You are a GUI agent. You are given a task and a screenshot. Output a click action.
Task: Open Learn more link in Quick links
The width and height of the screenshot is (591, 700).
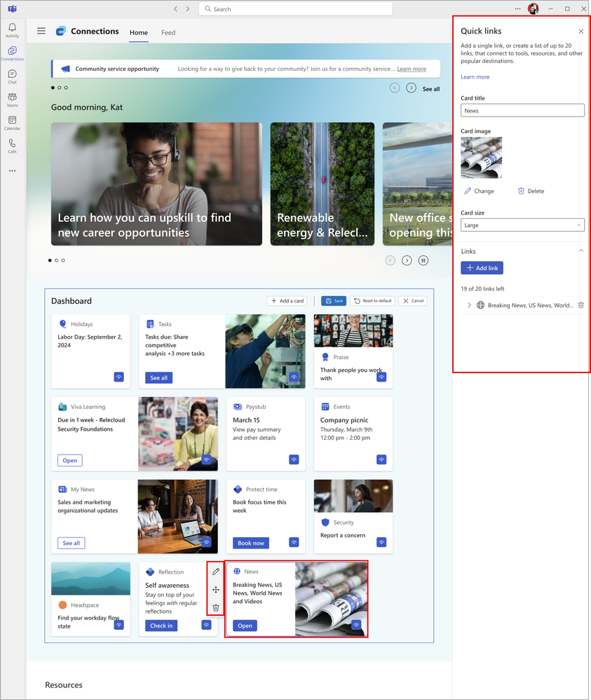(475, 76)
